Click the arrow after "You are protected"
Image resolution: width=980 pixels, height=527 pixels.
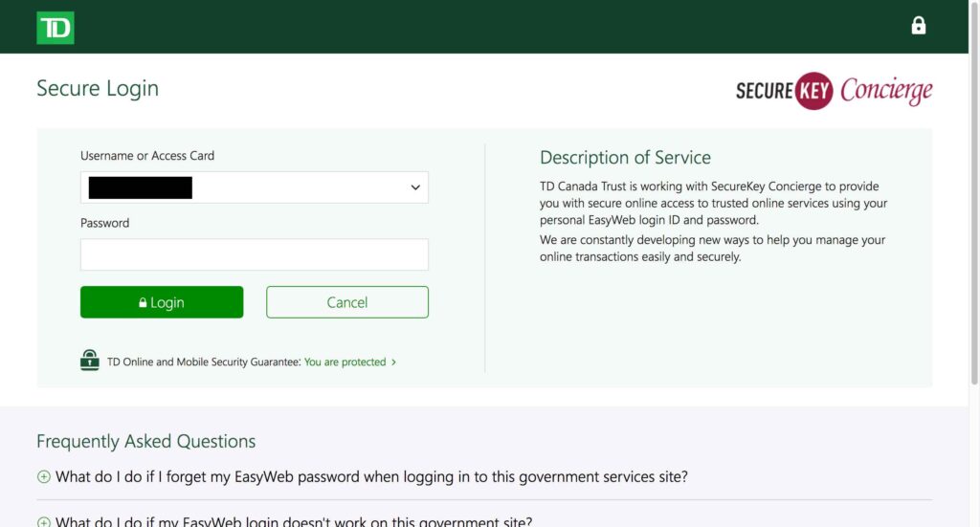[394, 362]
